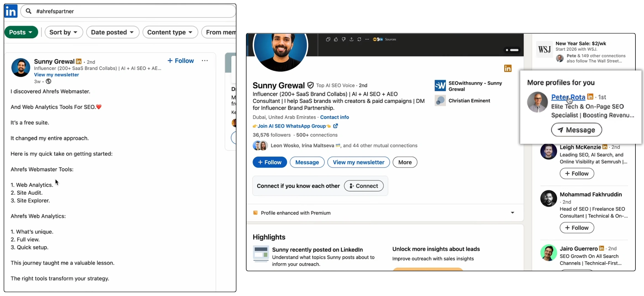This screenshot has height=296, width=644.
Task: Open Jairo Guerrero's profile photo
Action: pyautogui.click(x=548, y=252)
